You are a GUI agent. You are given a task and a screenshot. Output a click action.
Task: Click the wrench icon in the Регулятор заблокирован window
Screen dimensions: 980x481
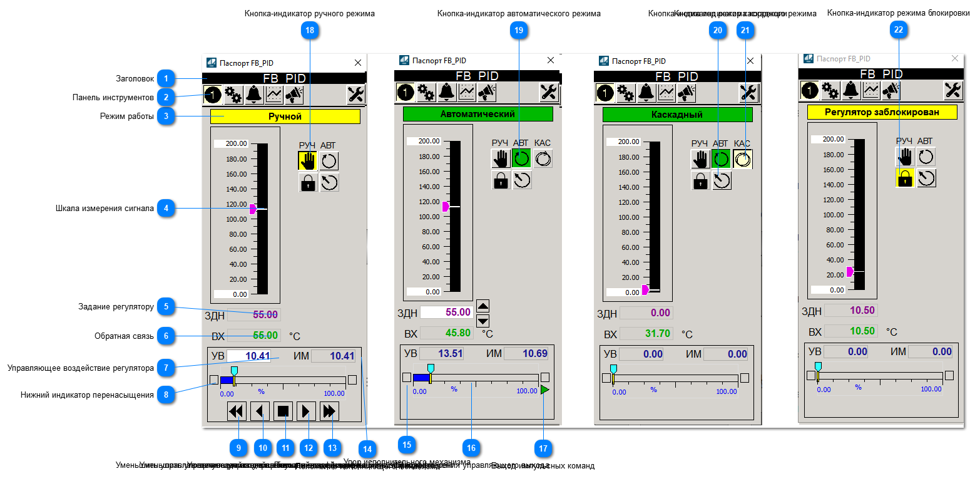coord(953,90)
